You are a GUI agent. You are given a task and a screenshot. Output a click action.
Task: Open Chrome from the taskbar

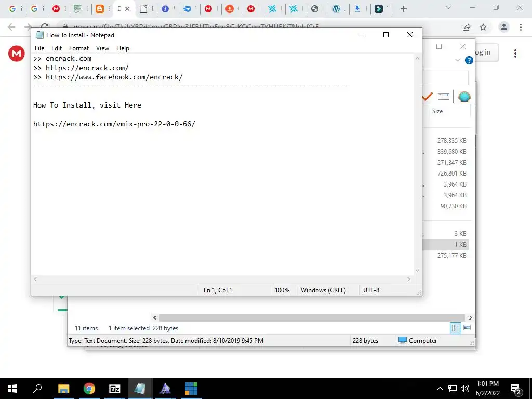(x=89, y=389)
